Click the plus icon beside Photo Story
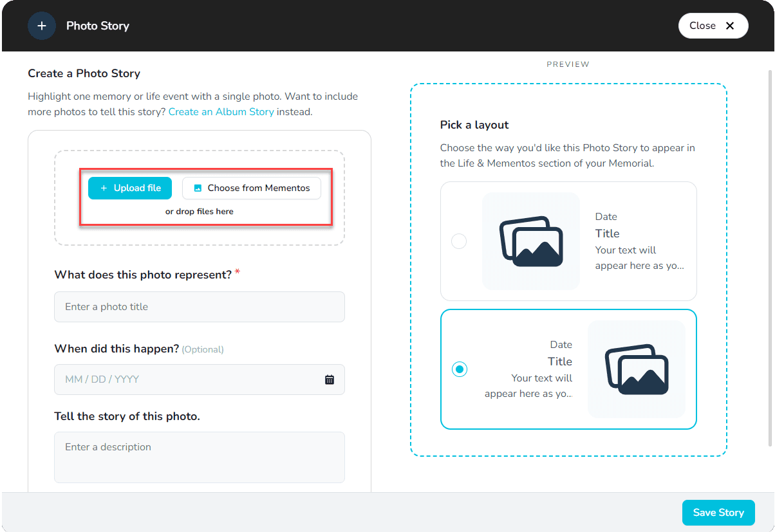The height and width of the screenshot is (532, 775). tap(42, 26)
